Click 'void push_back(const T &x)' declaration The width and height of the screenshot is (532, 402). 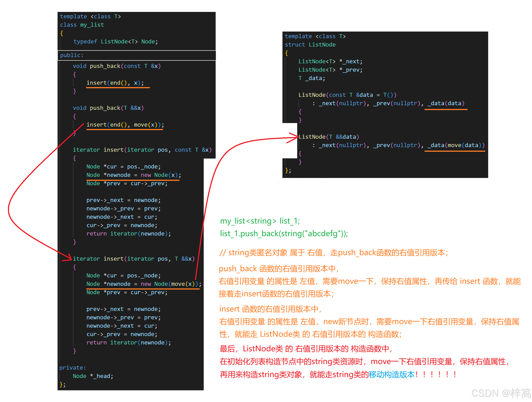coord(117,66)
